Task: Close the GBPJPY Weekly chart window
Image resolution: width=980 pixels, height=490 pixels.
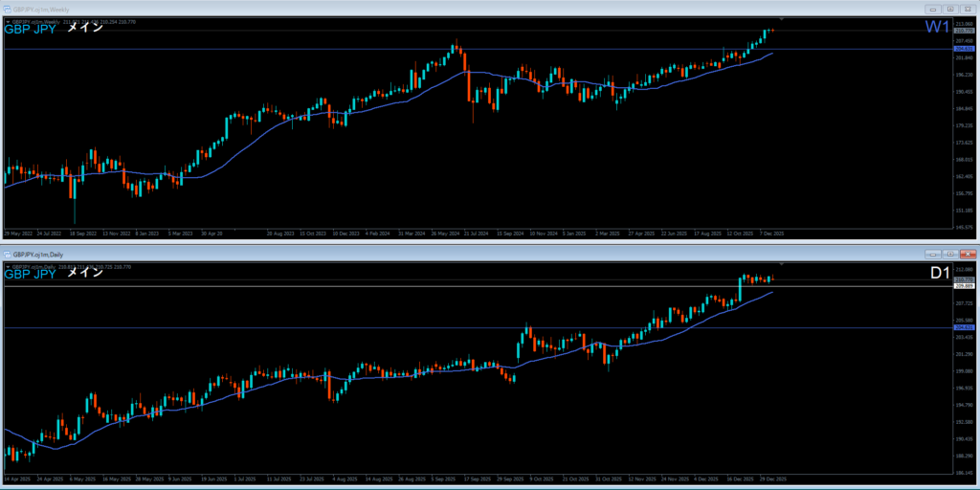Action: coord(968,10)
